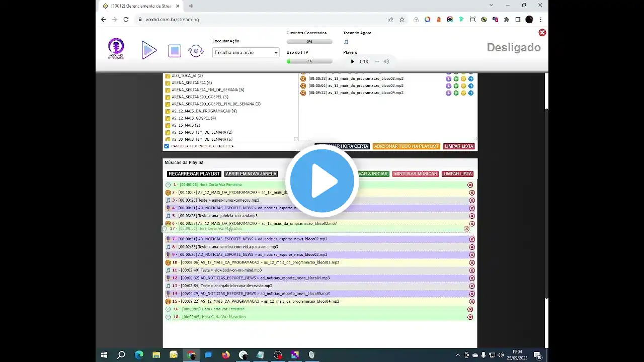The height and width of the screenshot is (362, 644).
Task: Remove playlist item 5 ana-gabriela-ceu-azul.mp3
Action: 472,216
